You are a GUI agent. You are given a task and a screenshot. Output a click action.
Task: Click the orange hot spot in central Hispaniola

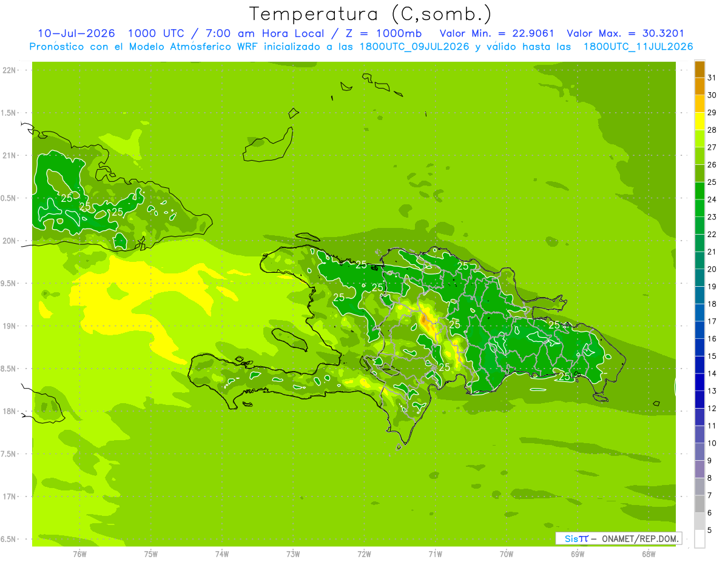pos(428,323)
